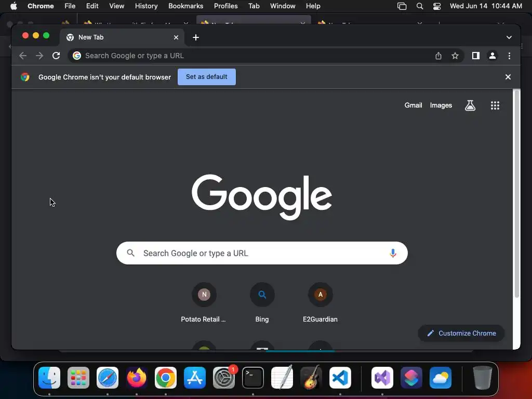The width and height of the screenshot is (532, 399).
Task: Open Launchpad from the Dock
Action: click(x=78, y=378)
